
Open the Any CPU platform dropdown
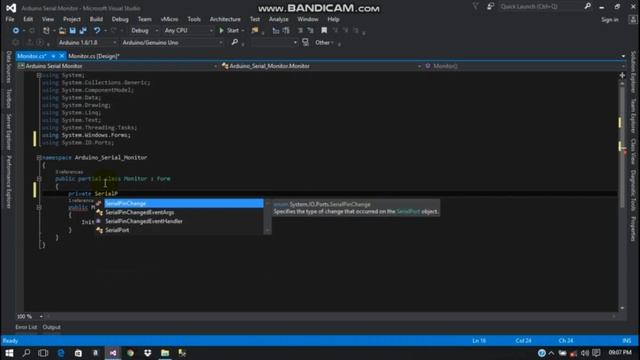[188, 30]
